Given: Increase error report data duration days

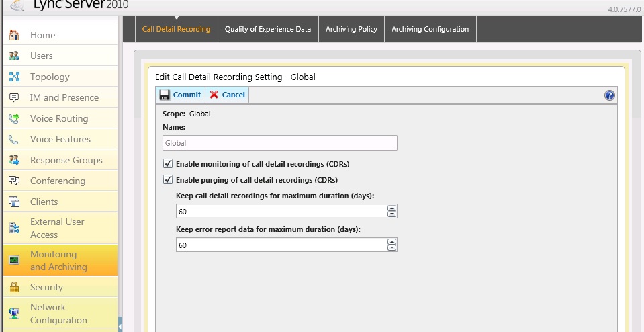Looking at the screenshot, I should (x=392, y=242).
